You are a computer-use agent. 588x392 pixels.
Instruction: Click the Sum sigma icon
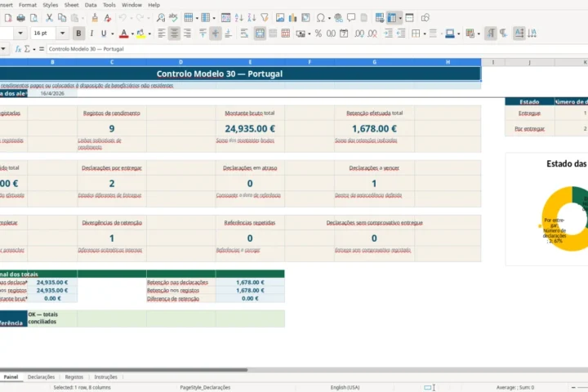pyautogui.click(x=27, y=49)
